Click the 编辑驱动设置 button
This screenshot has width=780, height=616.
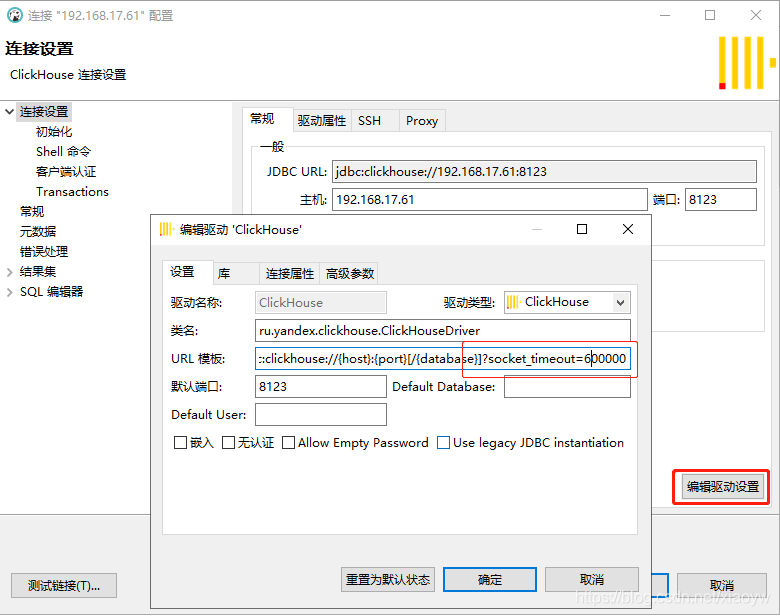click(x=723, y=486)
